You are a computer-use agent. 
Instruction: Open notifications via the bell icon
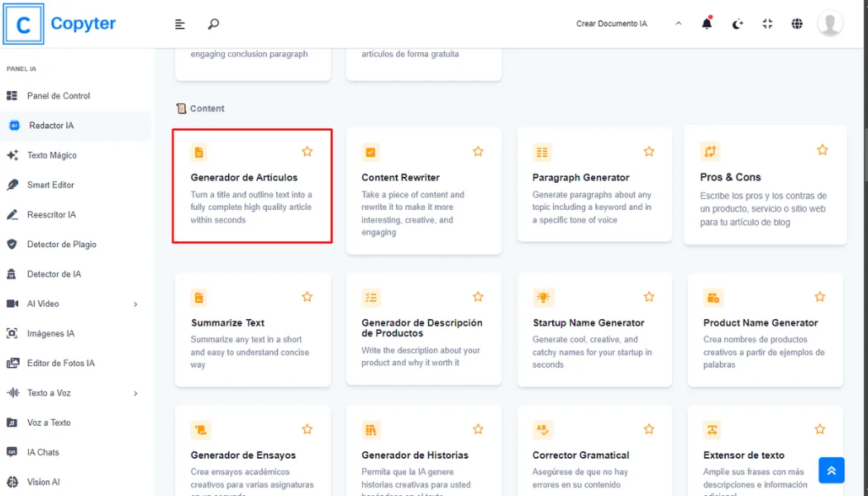[x=707, y=24]
